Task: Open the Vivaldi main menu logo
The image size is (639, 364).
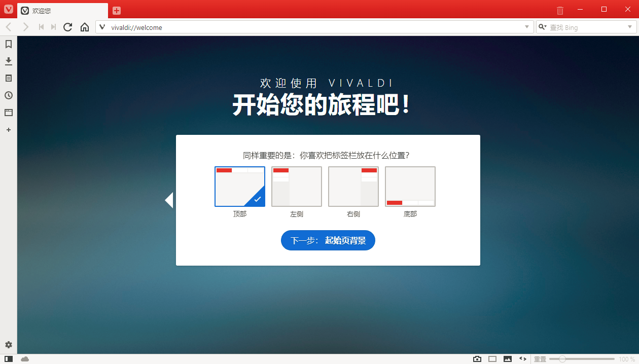Action: (9, 9)
